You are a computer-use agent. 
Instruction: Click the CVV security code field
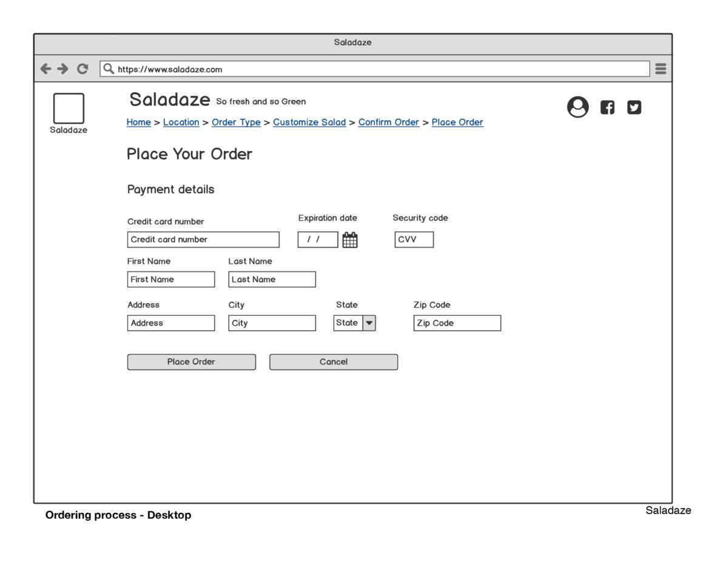coord(414,239)
